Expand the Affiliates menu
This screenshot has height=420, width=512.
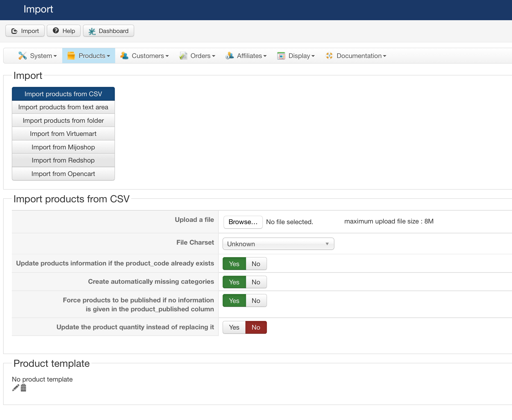pos(246,56)
